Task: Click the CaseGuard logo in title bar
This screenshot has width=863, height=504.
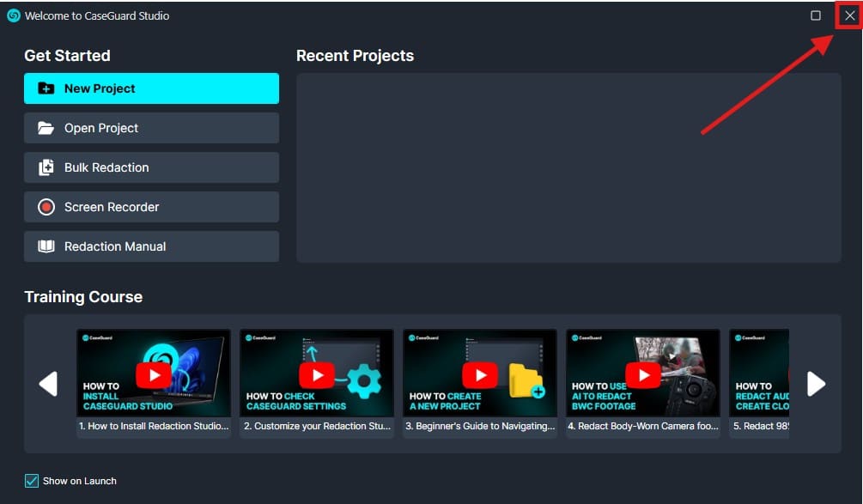Action: [x=13, y=15]
